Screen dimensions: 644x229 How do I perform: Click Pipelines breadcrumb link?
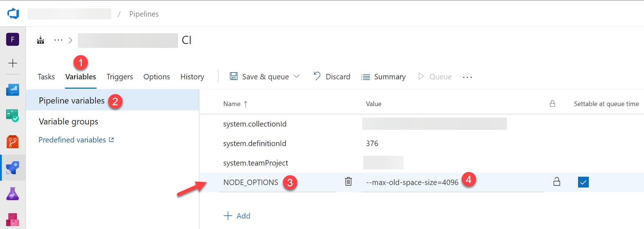coord(144,14)
